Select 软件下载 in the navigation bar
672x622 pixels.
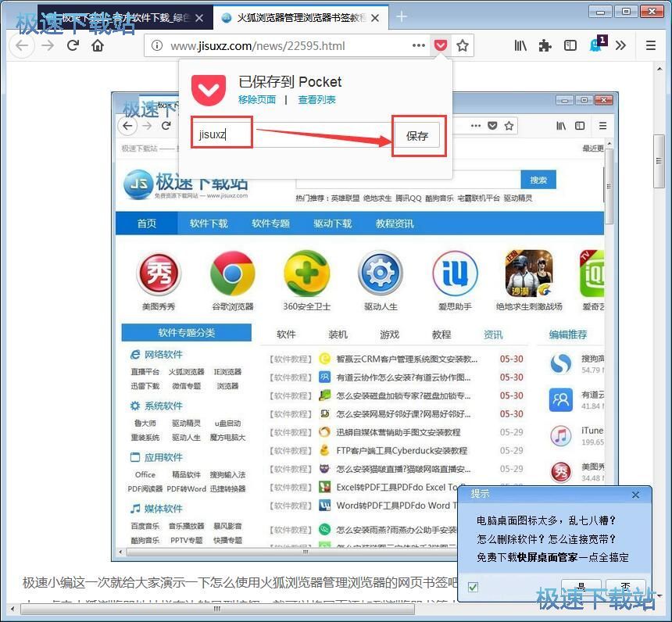pyautogui.click(x=209, y=223)
